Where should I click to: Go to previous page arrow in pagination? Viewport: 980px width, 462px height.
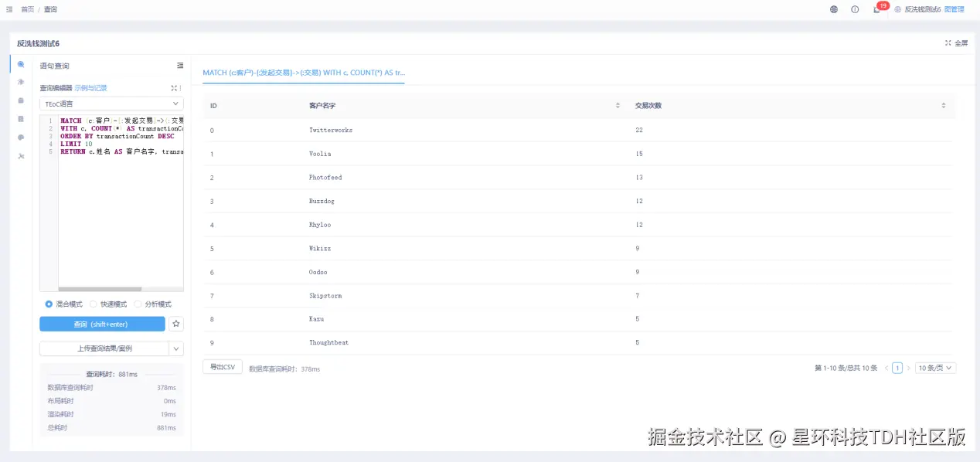(886, 369)
